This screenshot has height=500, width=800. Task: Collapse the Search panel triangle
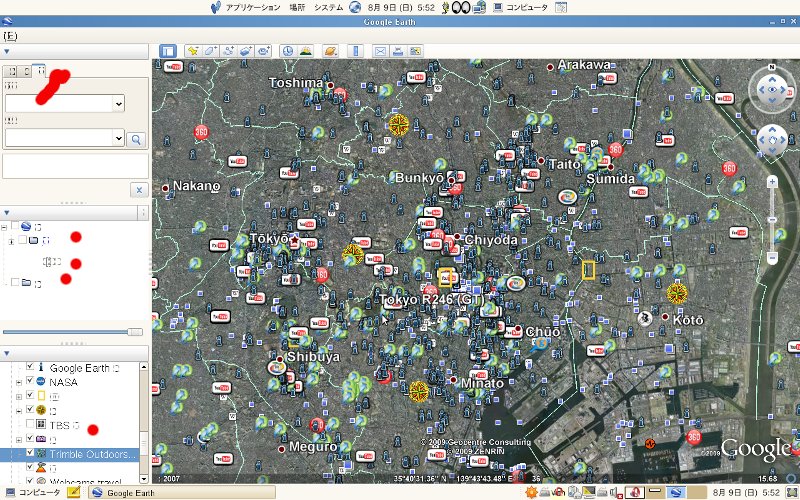point(7,52)
